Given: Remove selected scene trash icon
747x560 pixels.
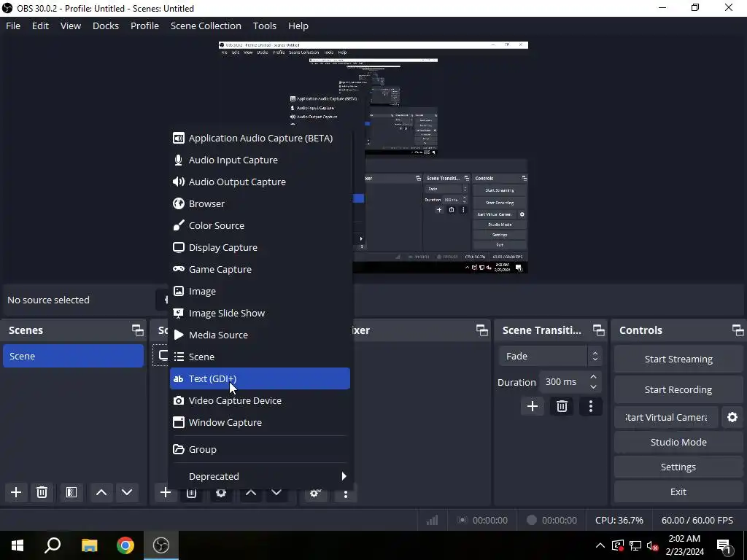Looking at the screenshot, I should 42,492.
